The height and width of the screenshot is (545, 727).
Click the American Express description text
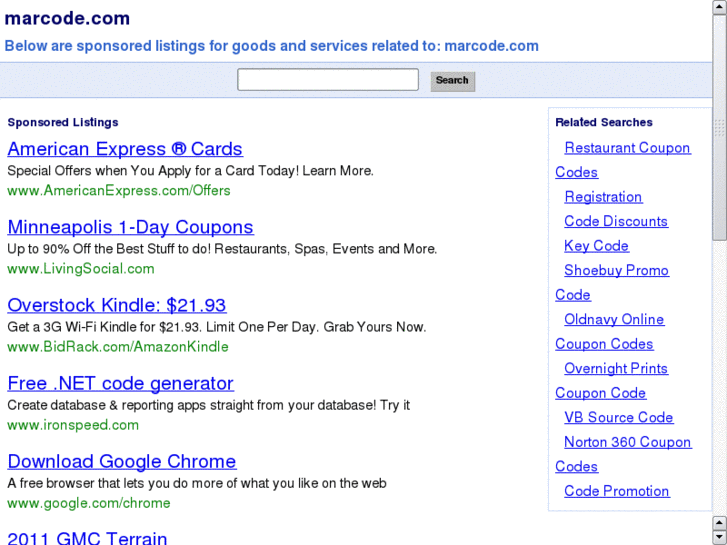[x=190, y=171]
